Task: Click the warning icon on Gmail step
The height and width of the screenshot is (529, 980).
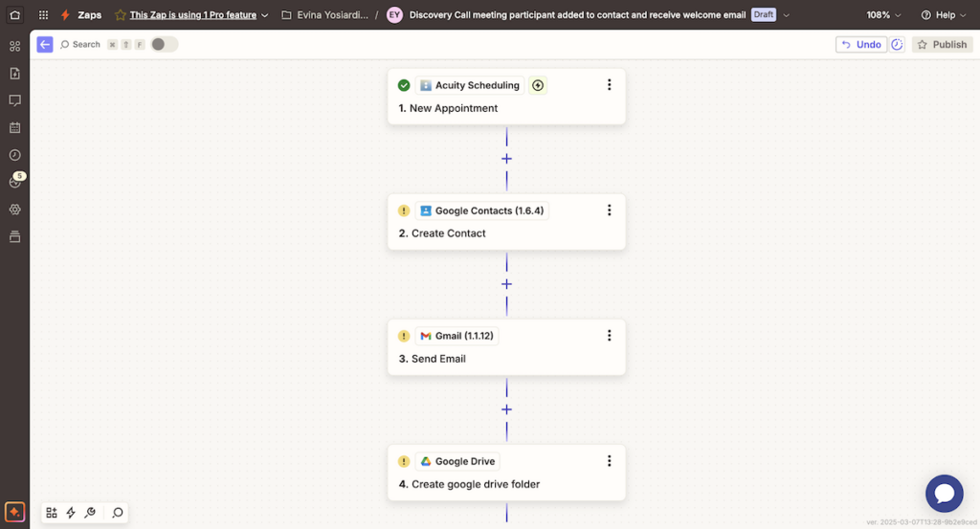Action: pyautogui.click(x=404, y=336)
